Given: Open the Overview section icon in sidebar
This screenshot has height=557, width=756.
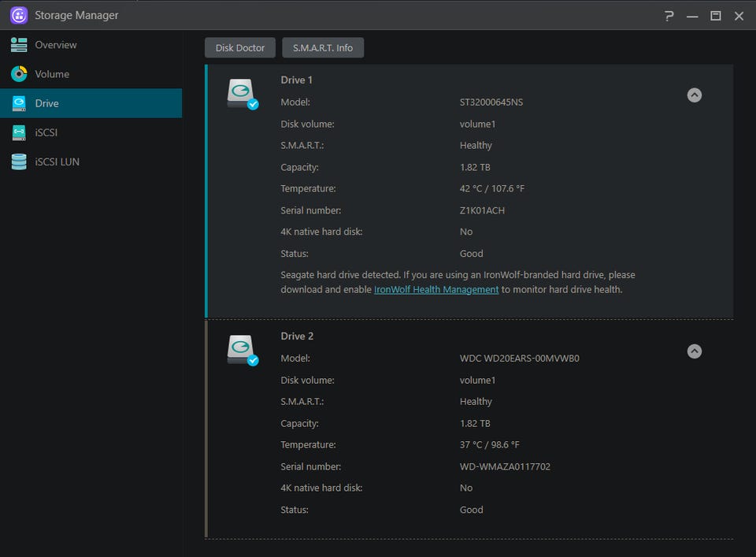Looking at the screenshot, I should point(19,45).
